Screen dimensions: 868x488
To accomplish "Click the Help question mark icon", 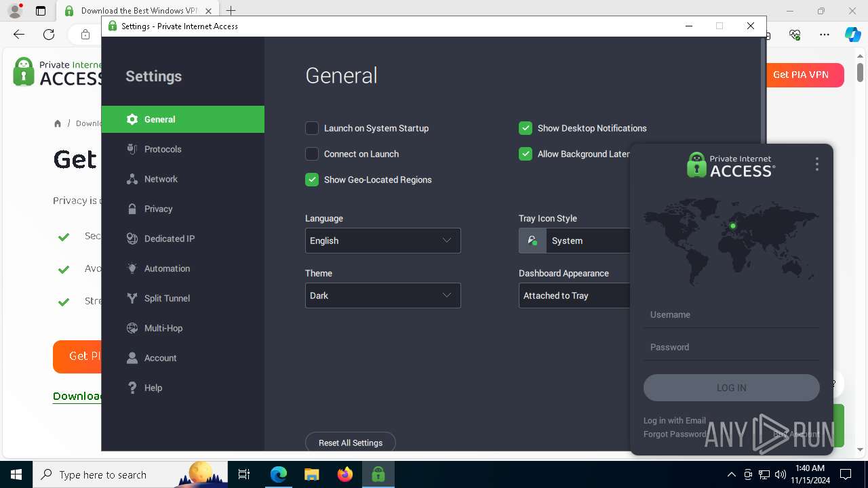I will [132, 388].
